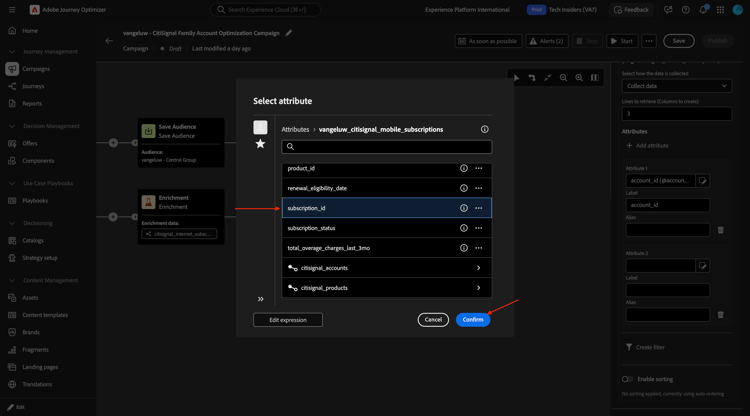Show info for total_overage_charges_last_3mo

[464, 248]
